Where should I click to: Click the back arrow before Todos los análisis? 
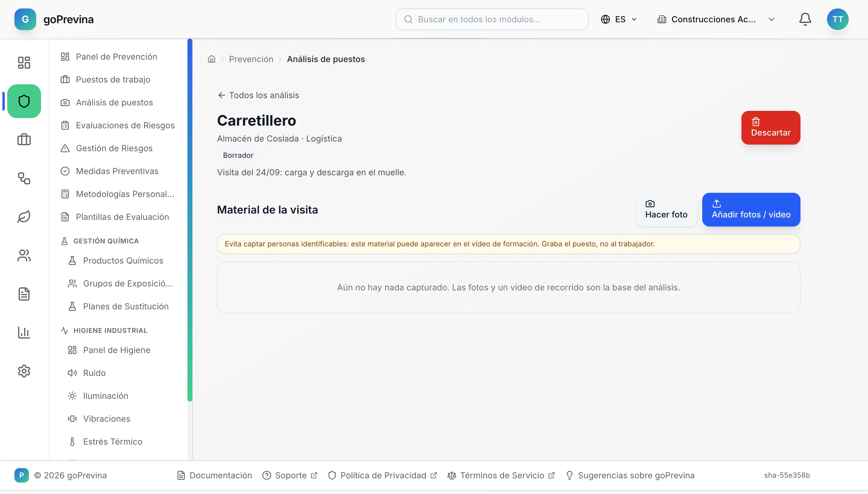tap(221, 95)
